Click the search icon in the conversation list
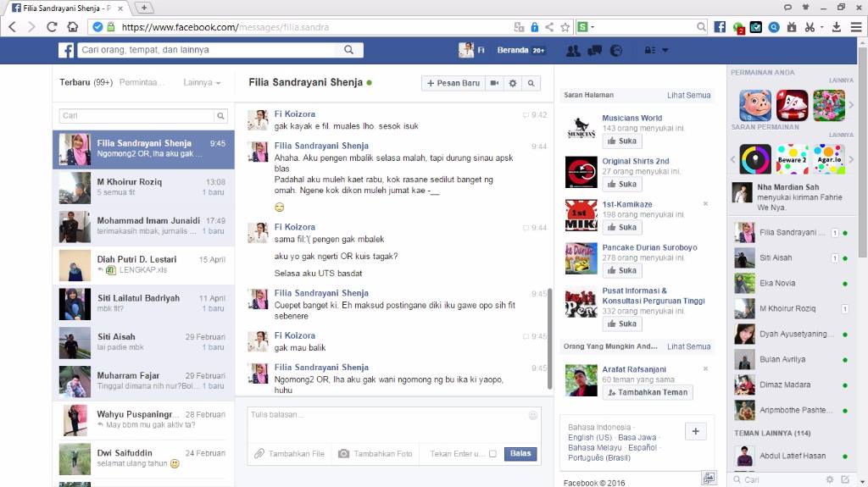This screenshot has height=487, width=868. [220, 116]
